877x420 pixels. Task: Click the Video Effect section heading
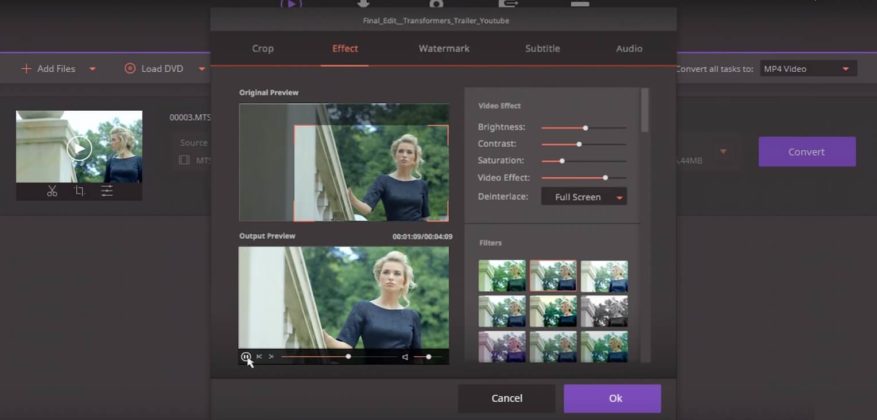499,106
